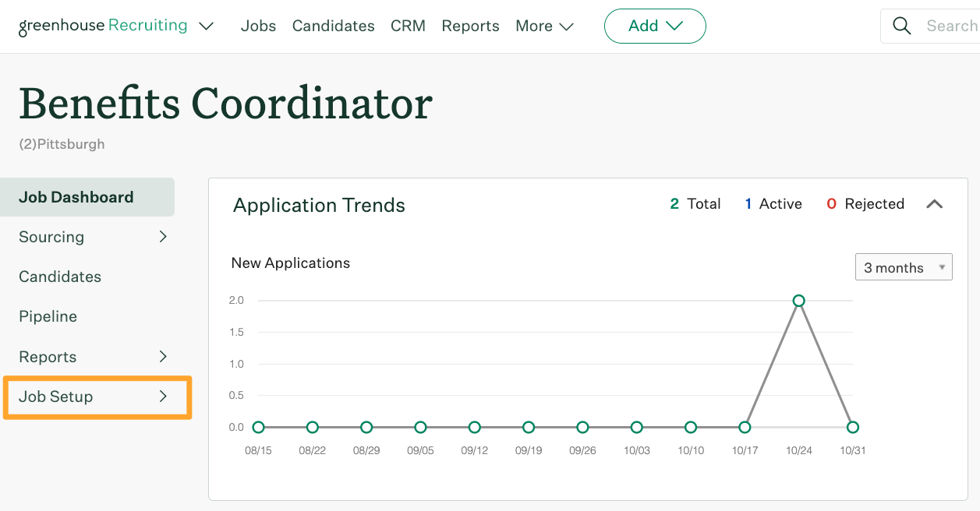The width and height of the screenshot is (980, 511).
Task: Click the 10/24 data point on the chart
Action: 798,300
